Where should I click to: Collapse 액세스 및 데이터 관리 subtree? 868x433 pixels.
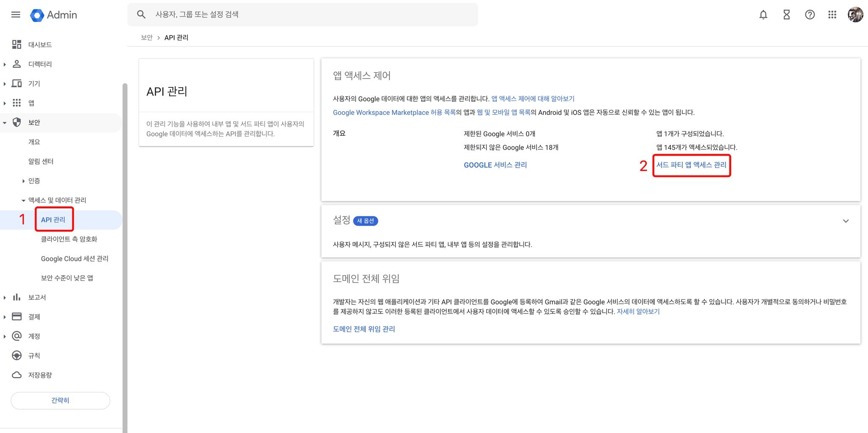[x=23, y=201]
